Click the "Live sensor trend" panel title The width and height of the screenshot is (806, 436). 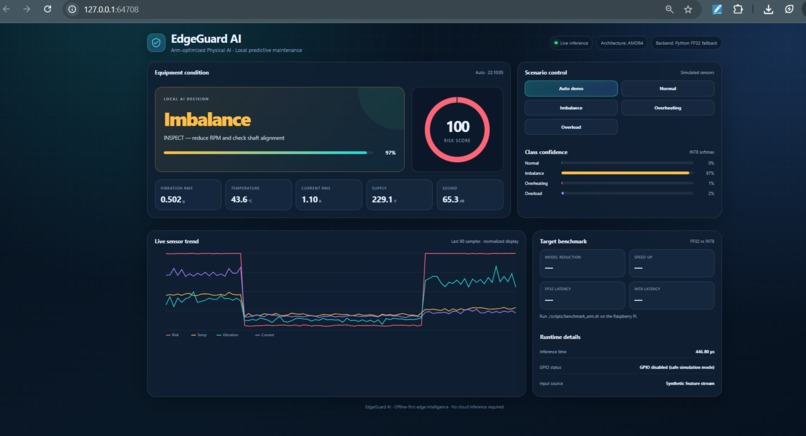tap(176, 241)
